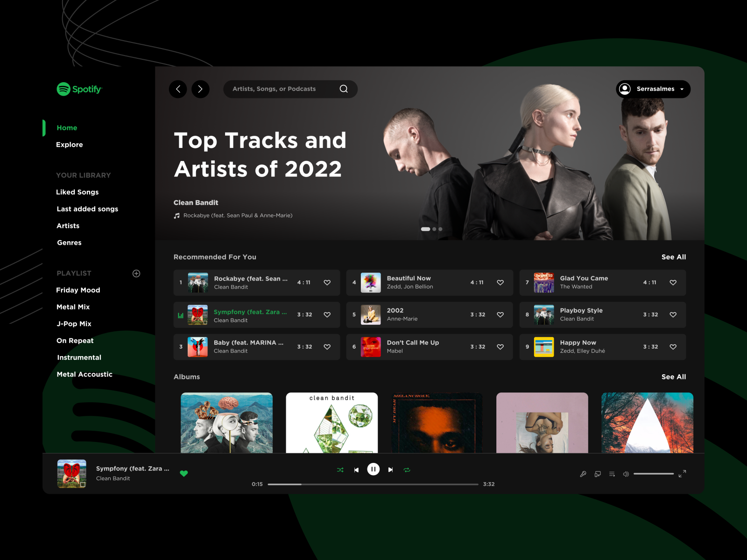The height and width of the screenshot is (560, 747).
Task: Add a new playlist with plus icon
Action: coord(136,273)
